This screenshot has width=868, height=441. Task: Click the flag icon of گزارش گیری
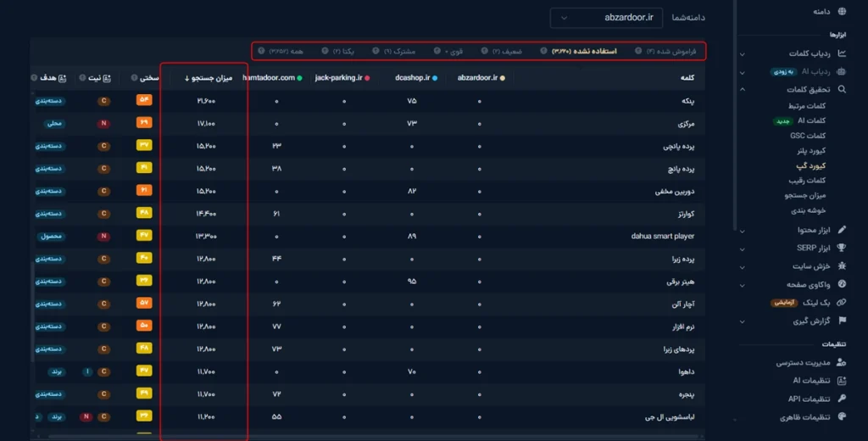(842, 321)
